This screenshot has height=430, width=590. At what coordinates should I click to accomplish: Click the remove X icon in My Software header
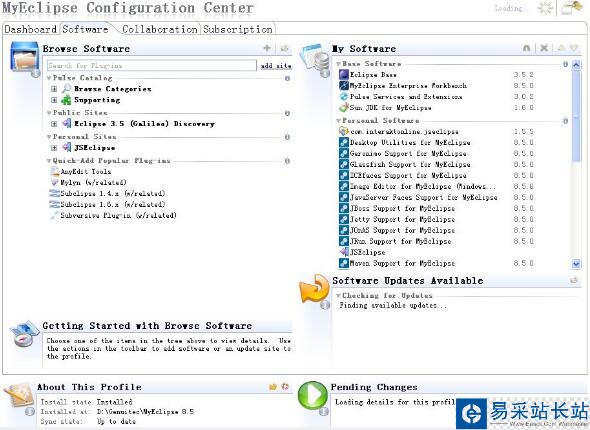(x=544, y=48)
